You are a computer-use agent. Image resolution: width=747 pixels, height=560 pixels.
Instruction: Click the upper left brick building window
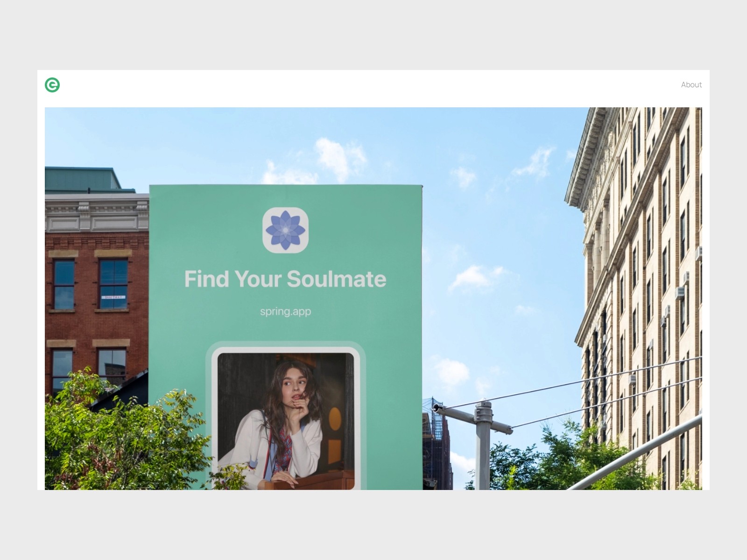64,284
